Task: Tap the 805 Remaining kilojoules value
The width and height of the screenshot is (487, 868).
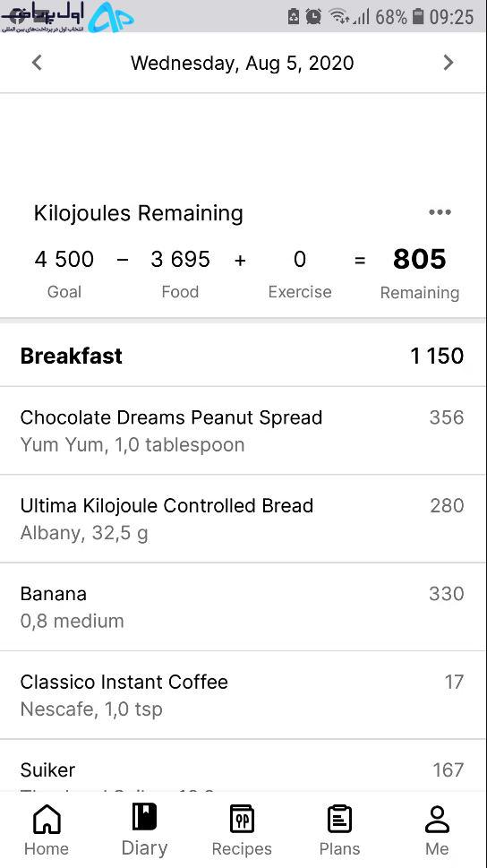Action: [420, 259]
